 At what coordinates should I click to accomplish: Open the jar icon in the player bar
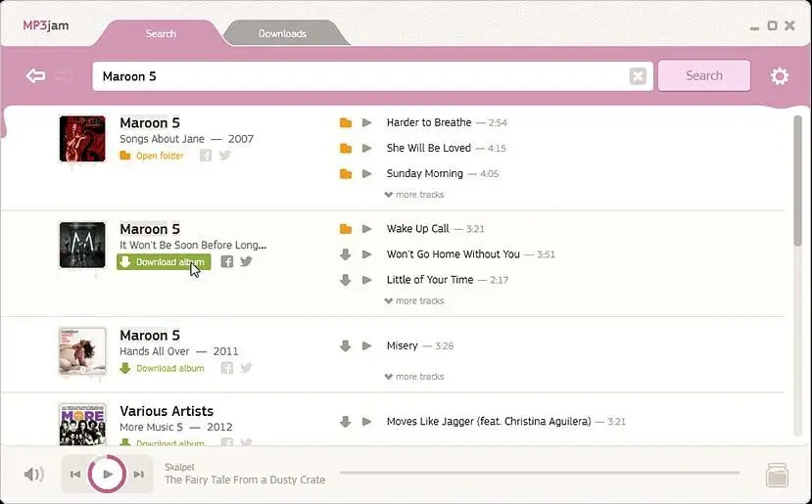point(777,475)
